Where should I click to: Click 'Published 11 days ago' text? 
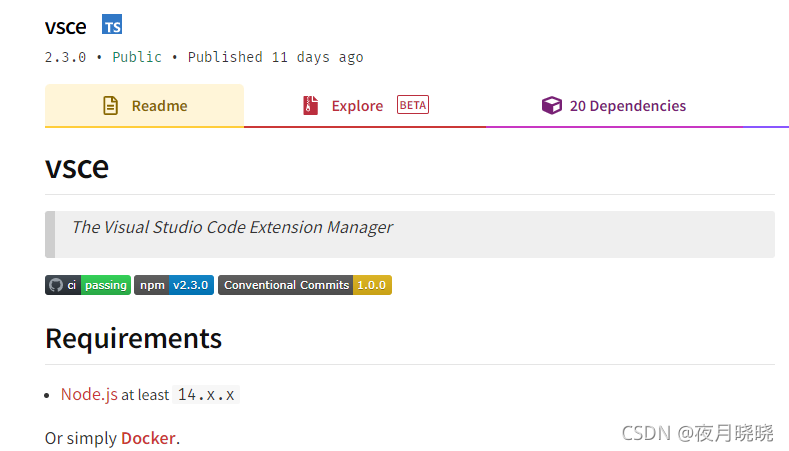pos(275,57)
